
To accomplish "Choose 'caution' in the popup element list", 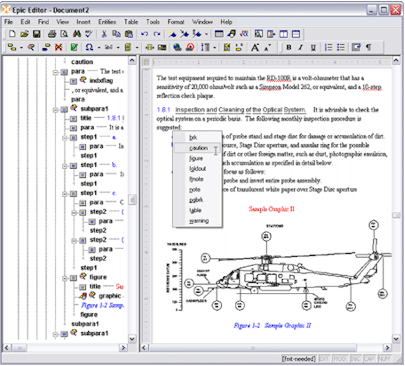I will click(198, 148).
